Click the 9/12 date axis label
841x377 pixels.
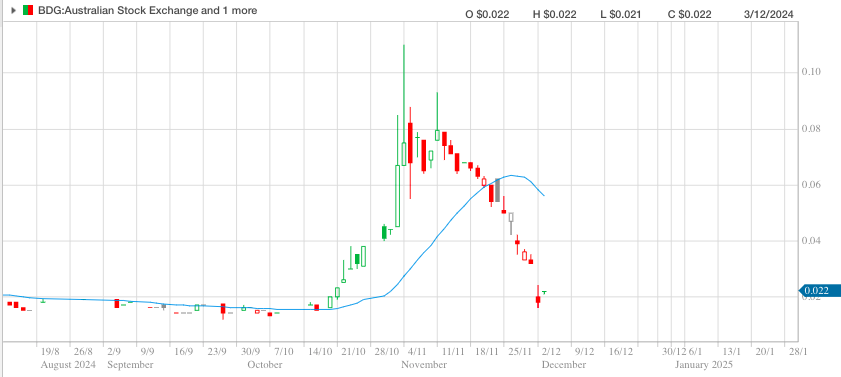coord(585,352)
